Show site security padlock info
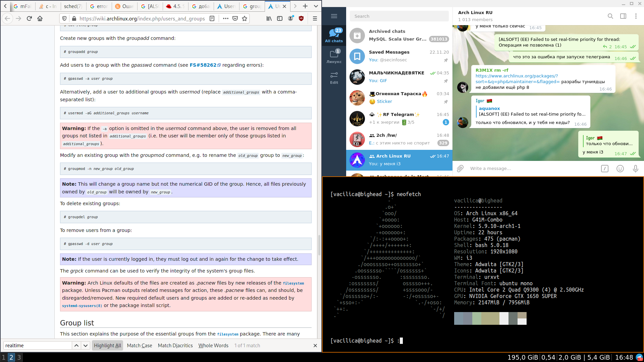This screenshot has width=644, height=362. (74, 18)
